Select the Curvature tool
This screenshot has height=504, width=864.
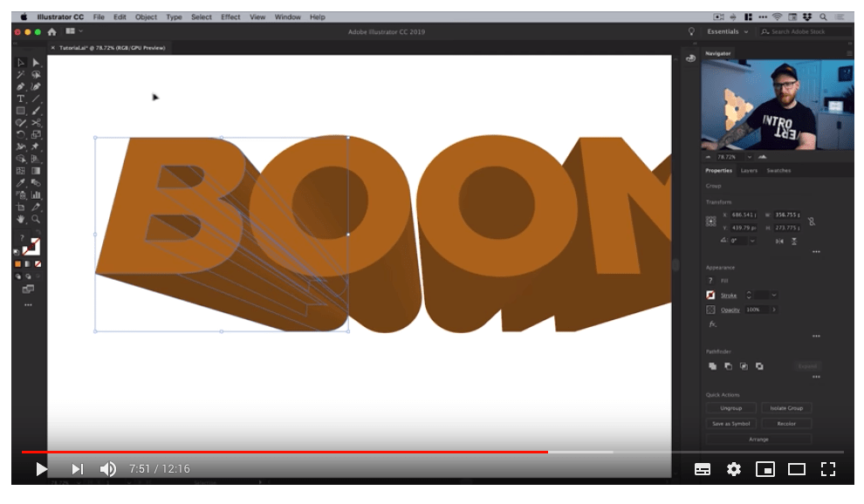click(36, 86)
